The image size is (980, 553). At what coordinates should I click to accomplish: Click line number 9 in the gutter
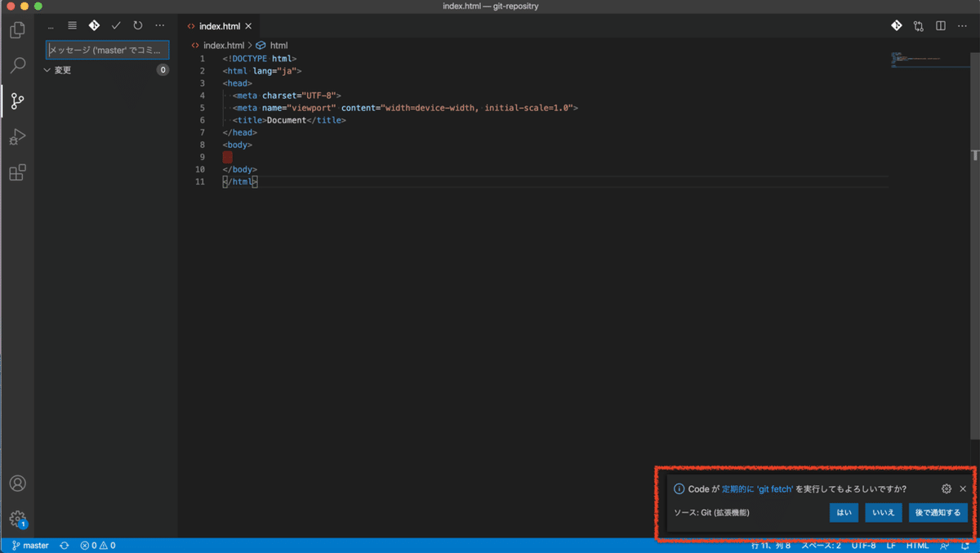[202, 157]
